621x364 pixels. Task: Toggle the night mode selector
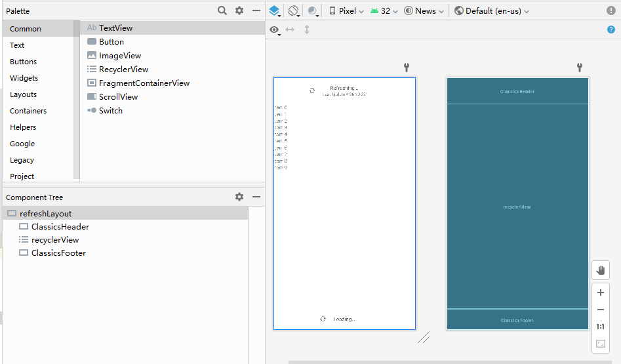click(x=313, y=10)
